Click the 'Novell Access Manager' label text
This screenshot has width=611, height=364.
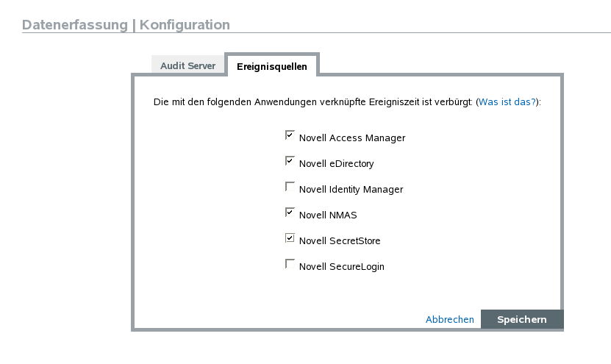[351, 138]
